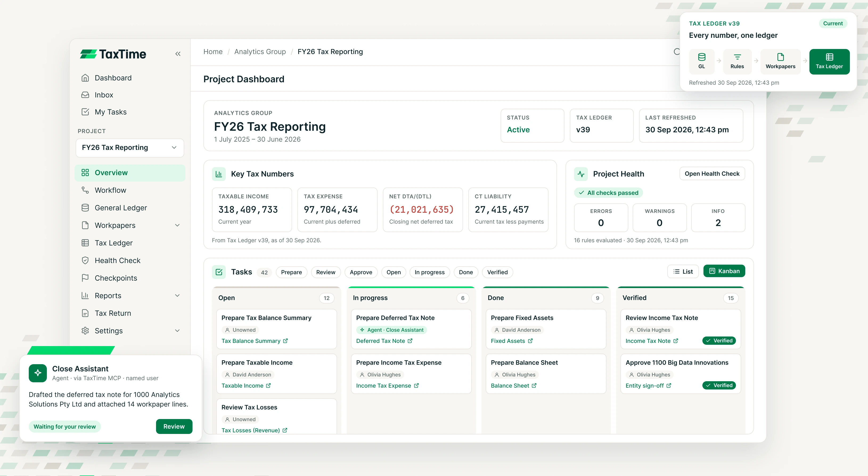868x476 pixels.
Task: Toggle the Review task filter chip
Action: tap(325, 272)
